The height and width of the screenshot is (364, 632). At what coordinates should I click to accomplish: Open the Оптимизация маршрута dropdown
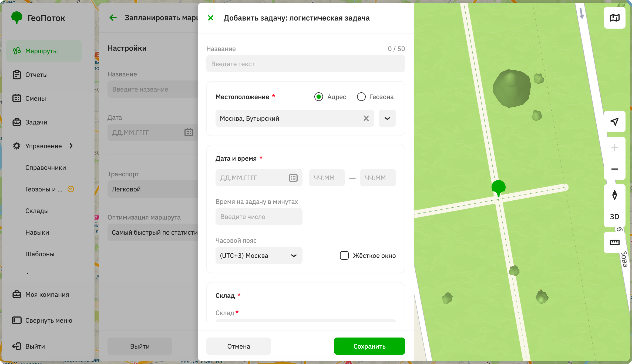[153, 232]
